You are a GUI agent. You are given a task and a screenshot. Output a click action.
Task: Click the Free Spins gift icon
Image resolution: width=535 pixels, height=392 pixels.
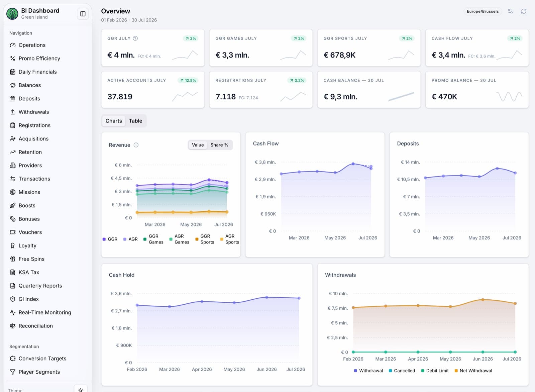(13, 259)
